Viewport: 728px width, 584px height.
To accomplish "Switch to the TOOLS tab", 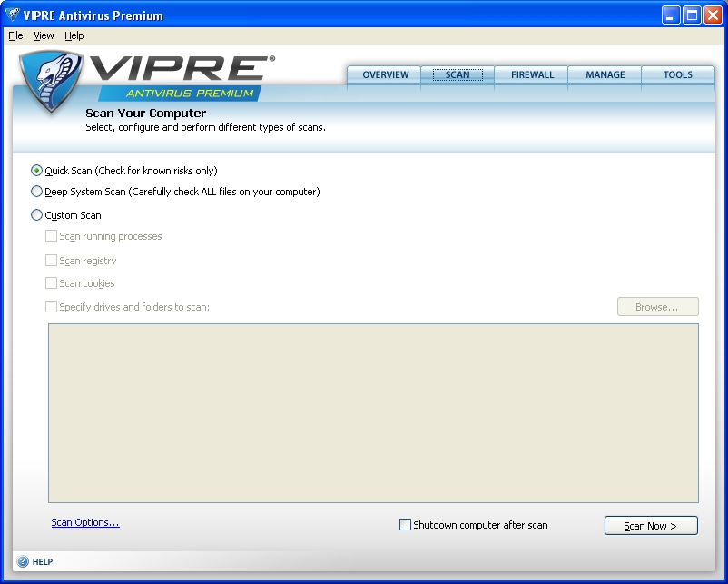I will pos(678,74).
